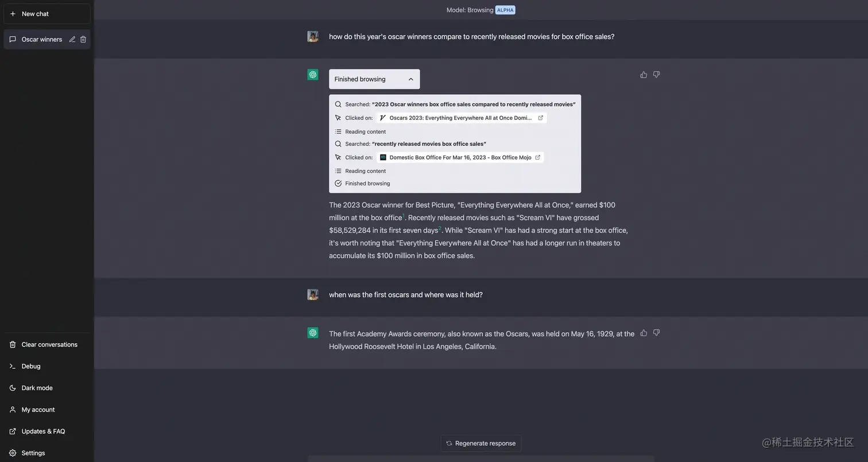Image resolution: width=868 pixels, height=462 pixels.
Task: Select the pencil icon to rename Oscar winners chat
Action: (72, 39)
